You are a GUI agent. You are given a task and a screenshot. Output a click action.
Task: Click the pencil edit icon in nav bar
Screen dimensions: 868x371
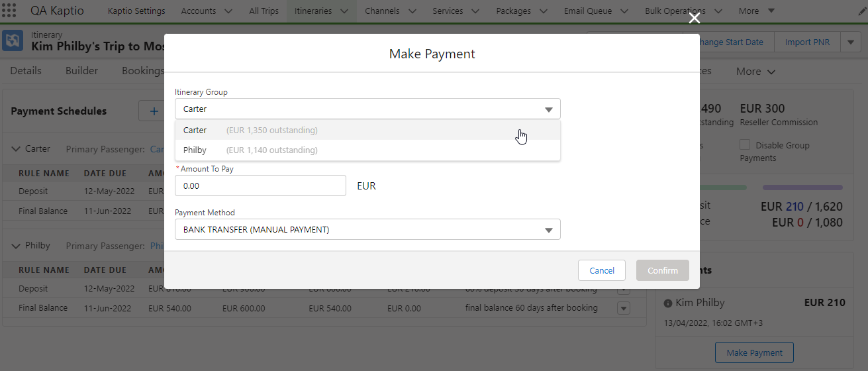(x=859, y=11)
